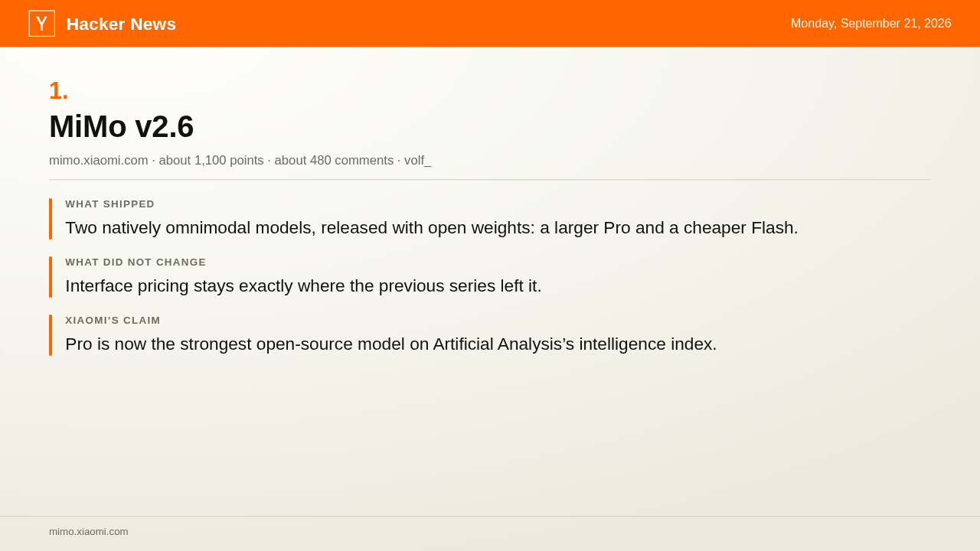Screen dimensions: 980x551
Task: Open the about 480 comments link
Action: (334, 161)
